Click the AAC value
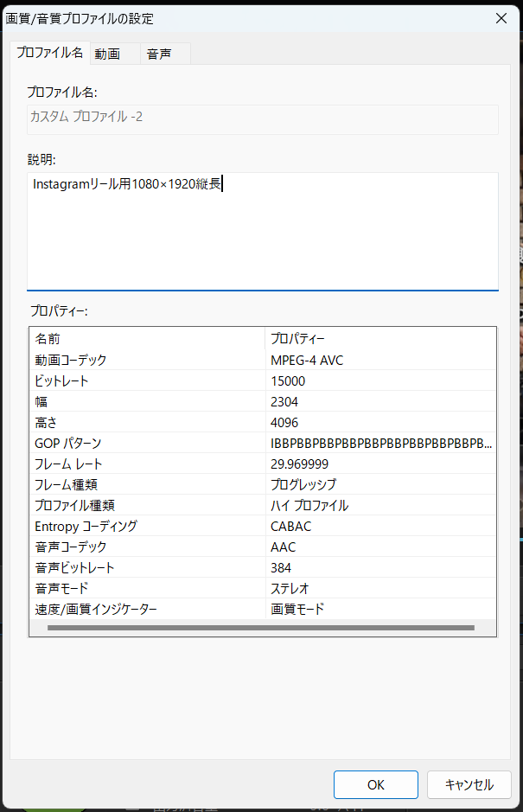The height and width of the screenshot is (812, 523). (284, 547)
